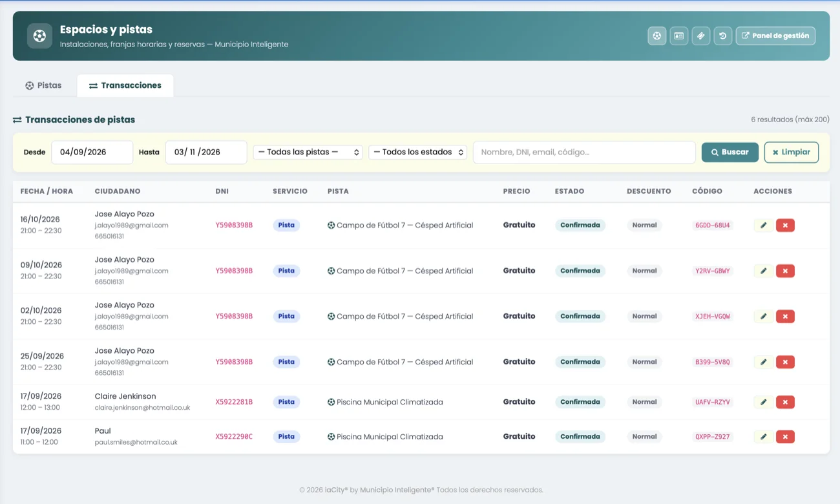Cancel the reservation with code Y2RV-GBWY
This screenshot has height=504, width=840.
pos(785,271)
